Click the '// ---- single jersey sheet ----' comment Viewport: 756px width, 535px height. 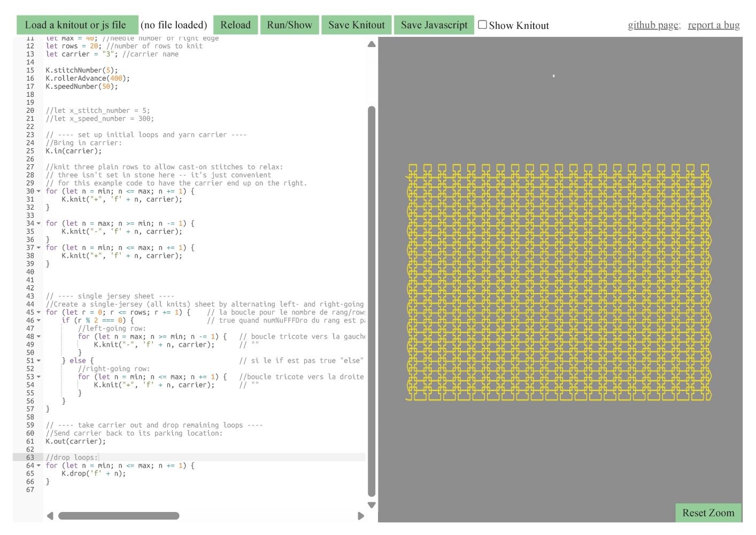tap(110, 296)
